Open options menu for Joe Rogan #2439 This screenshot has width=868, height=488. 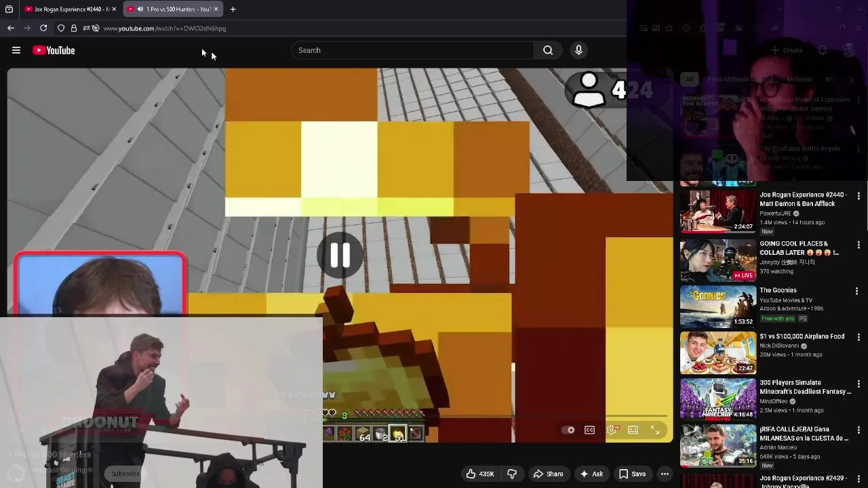point(859,478)
